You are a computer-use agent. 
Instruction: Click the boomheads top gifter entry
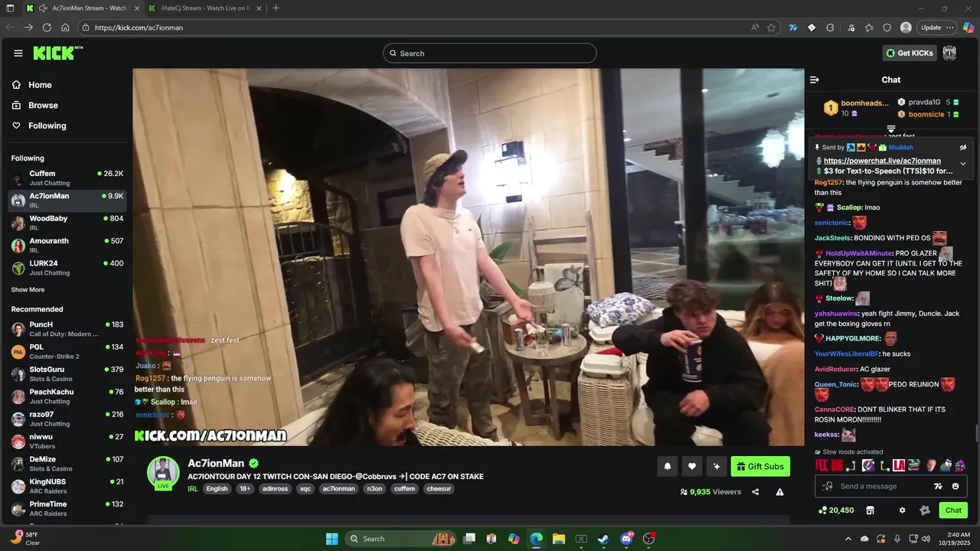tap(856, 108)
